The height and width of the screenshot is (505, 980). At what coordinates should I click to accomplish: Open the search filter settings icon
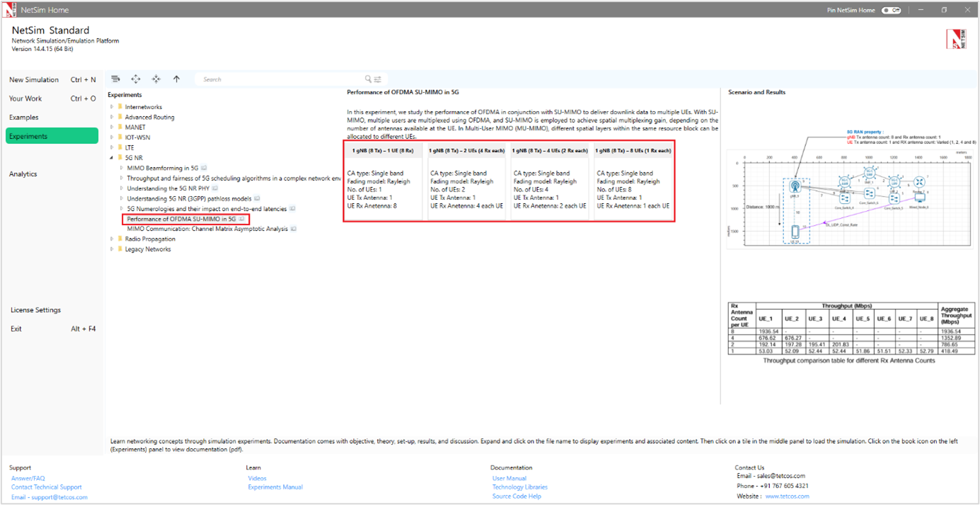coord(378,79)
